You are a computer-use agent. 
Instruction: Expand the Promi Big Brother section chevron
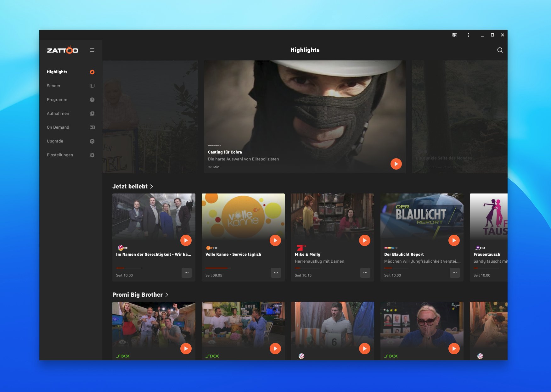click(x=167, y=295)
